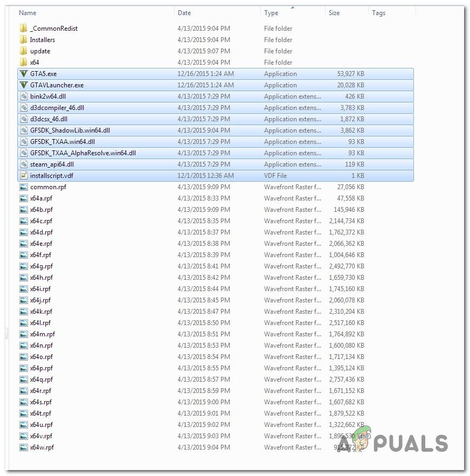Open the GTA5.exe application icon
The width and height of the screenshot is (470, 476).
pyautogui.click(x=23, y=74)
